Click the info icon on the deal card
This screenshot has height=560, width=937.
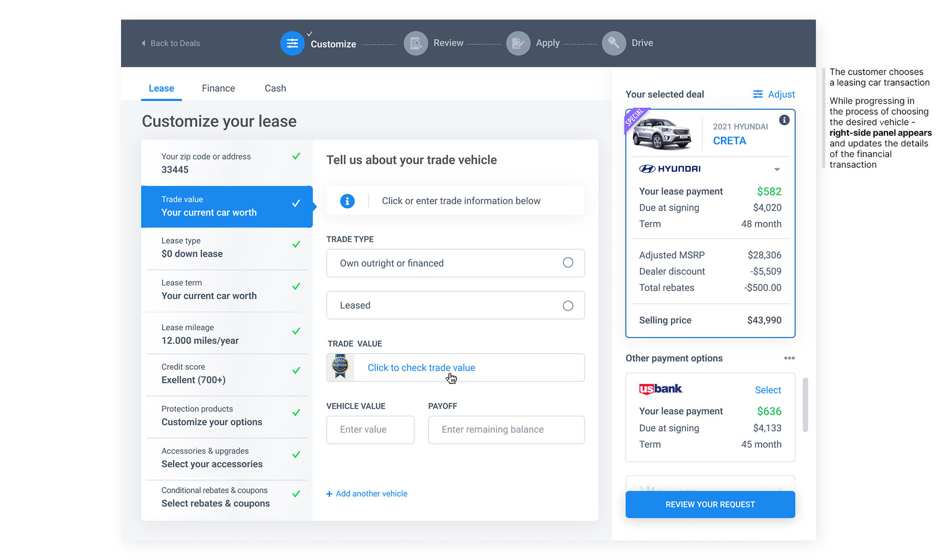point(784,120)
